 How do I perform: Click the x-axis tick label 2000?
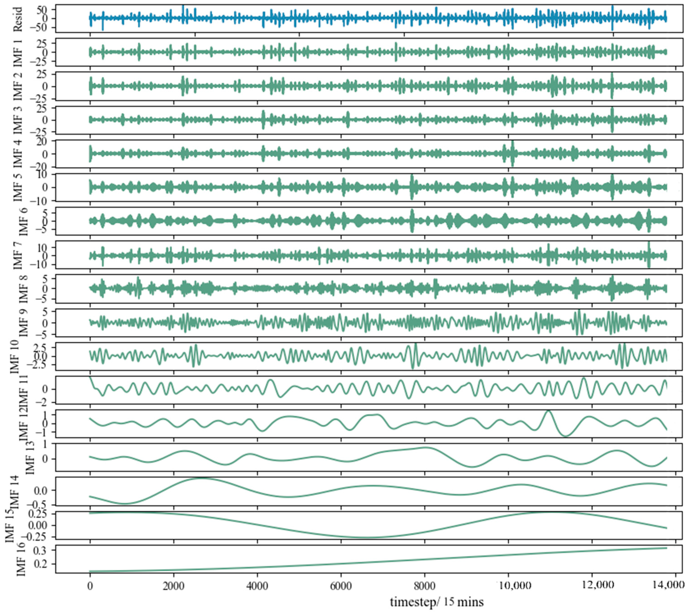point(174,586)
